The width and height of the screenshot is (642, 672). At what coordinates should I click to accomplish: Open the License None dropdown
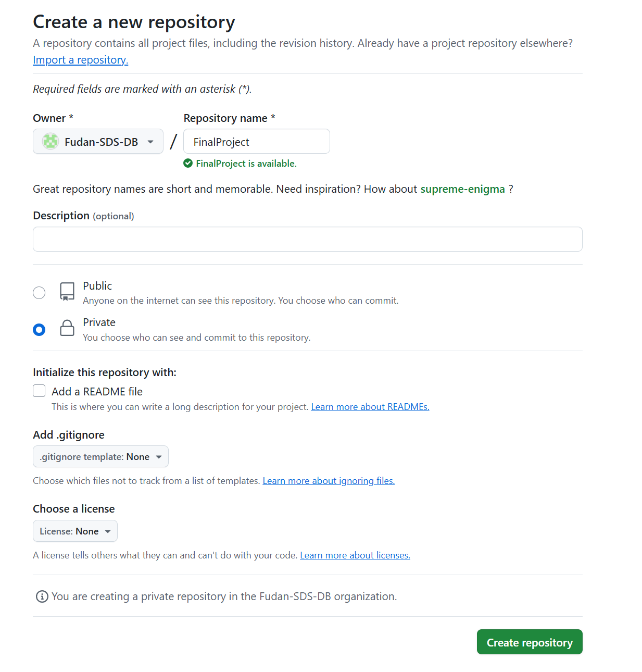click(x=75, y=531)
